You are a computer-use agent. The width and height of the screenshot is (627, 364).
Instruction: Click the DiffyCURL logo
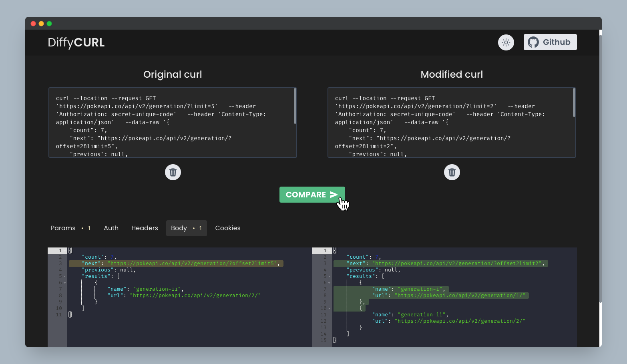[x=76, y=42]
